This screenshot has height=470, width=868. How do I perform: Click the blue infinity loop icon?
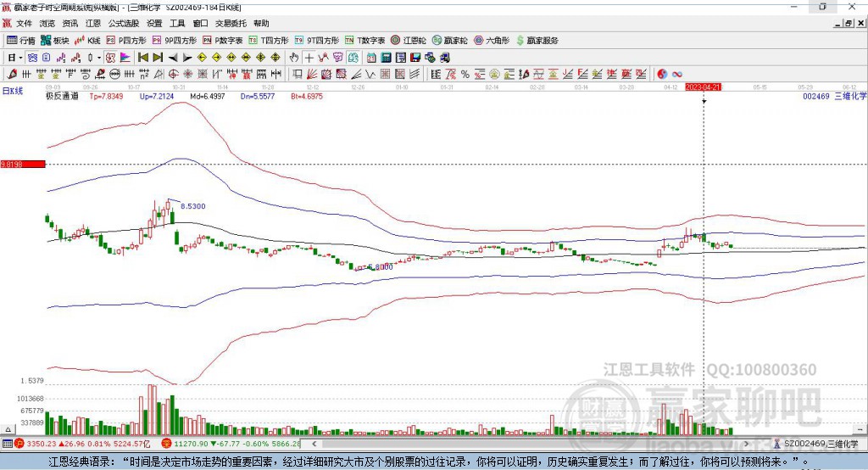[677, 74]
